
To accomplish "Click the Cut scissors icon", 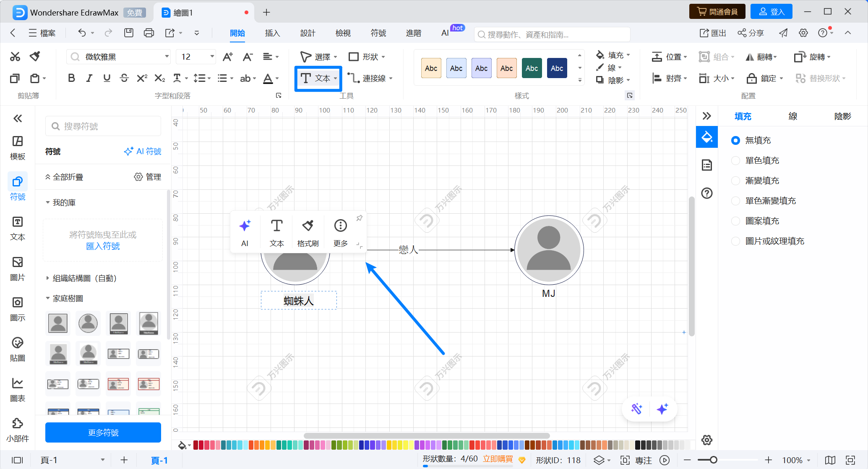I will (x=15, y=57).
